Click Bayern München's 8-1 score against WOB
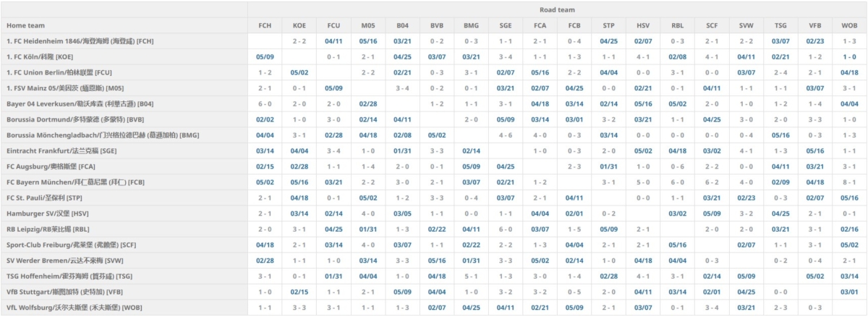Screen dimensions: 868x317 (849, 182)
